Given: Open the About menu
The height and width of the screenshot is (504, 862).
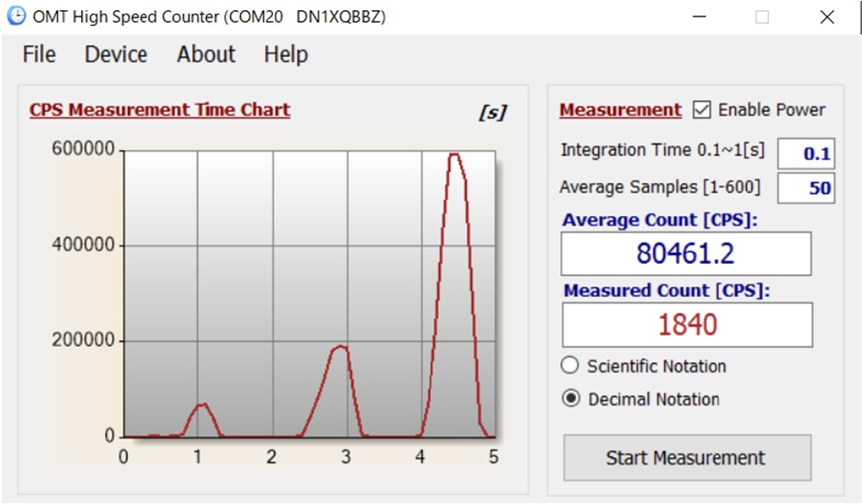Looking at the screenshot, I should tap(206, 55).
